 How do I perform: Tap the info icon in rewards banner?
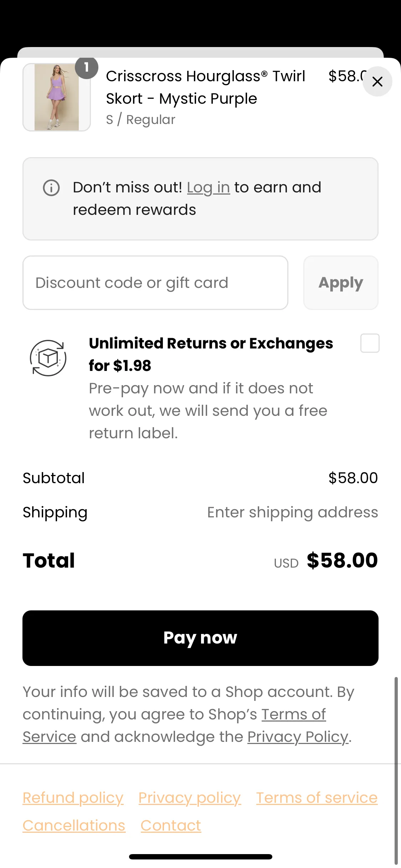coord(51,188)
